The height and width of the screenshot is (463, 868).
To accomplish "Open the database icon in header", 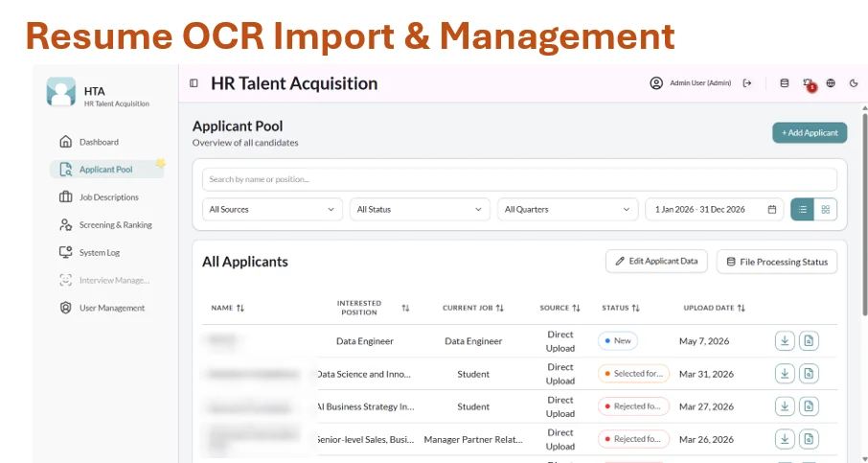I will pos(785,83).
